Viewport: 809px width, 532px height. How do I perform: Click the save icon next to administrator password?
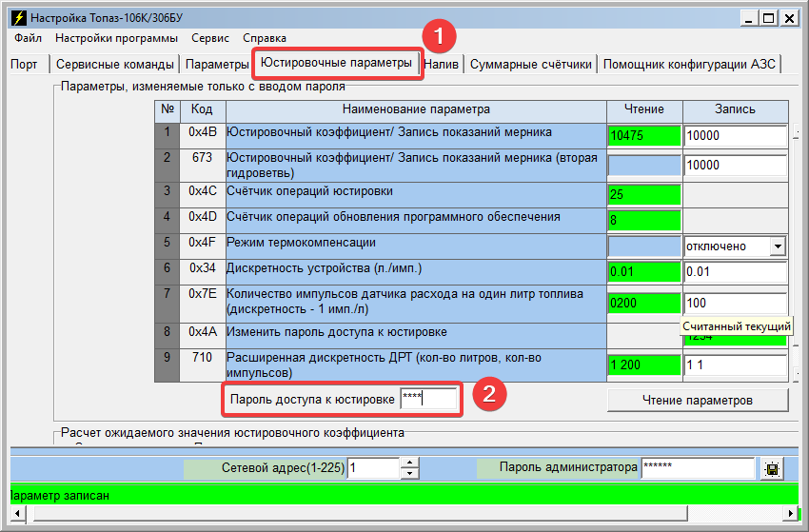pyautogui.click(x=771, y=469)
